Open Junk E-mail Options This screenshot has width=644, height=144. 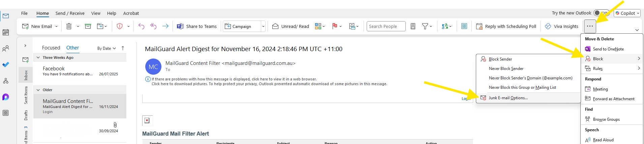pyautogui.click(x=528, y=98)
